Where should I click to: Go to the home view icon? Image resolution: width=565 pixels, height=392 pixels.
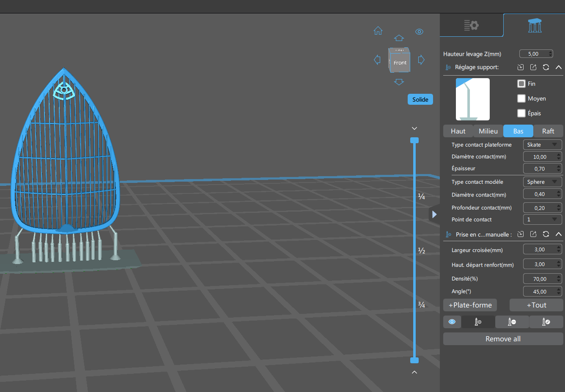pyautogui.click(x=378, y=31)
